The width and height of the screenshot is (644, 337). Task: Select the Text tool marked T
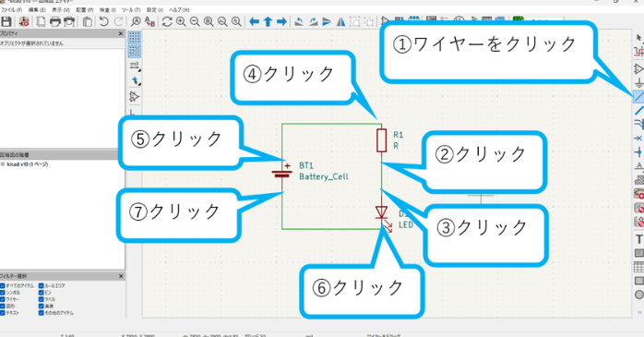click(639, 239)
